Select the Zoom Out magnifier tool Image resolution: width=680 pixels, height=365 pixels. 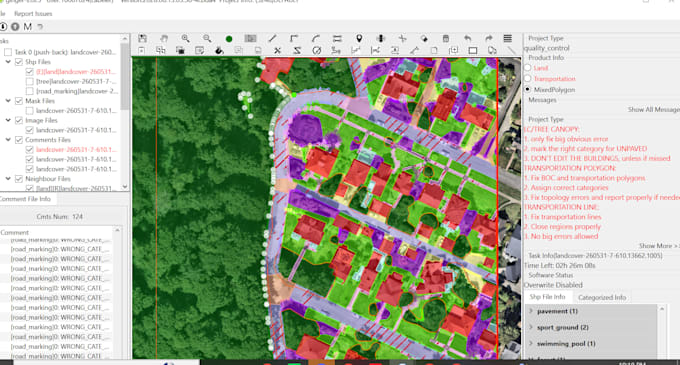(207, 39)
